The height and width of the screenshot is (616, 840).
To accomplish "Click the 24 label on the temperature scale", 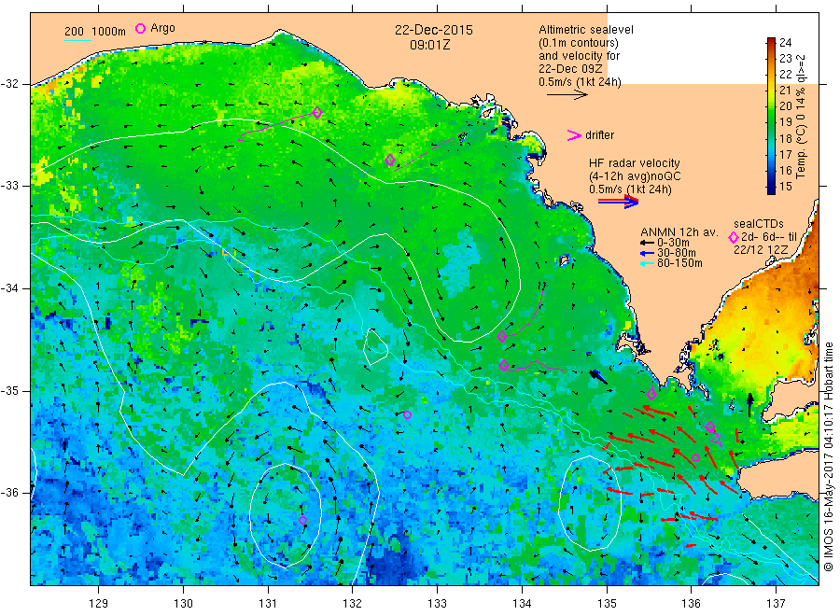I will (x=785, y=42).
